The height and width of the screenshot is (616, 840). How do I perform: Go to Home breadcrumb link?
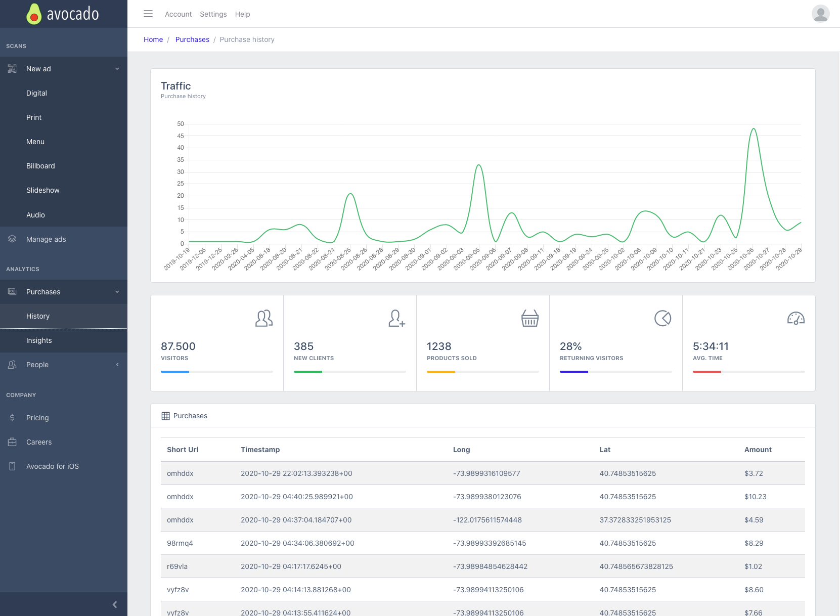click(153, 39)
